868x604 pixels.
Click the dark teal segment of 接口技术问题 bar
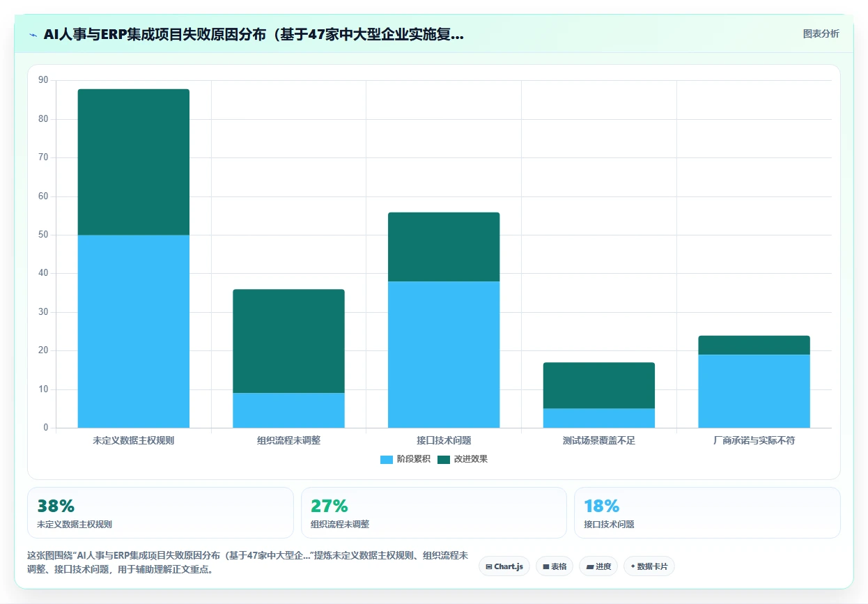pyautogui.click(x=444, y=247)
